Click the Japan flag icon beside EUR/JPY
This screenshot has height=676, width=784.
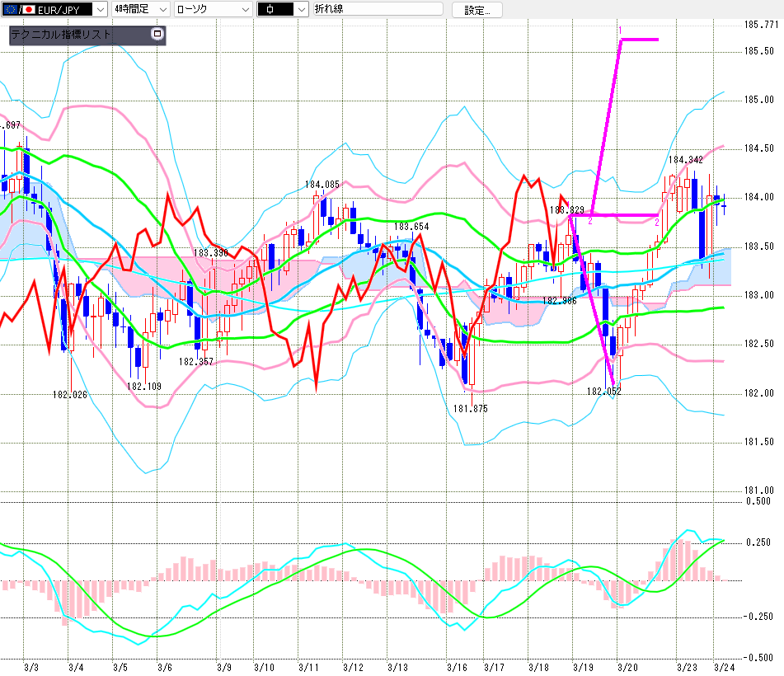point(28,9)
